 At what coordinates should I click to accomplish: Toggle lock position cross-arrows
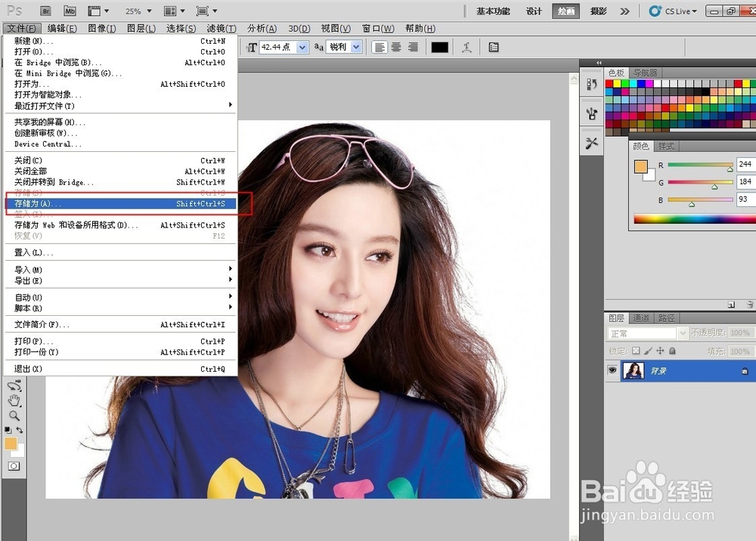click(660, 351)
